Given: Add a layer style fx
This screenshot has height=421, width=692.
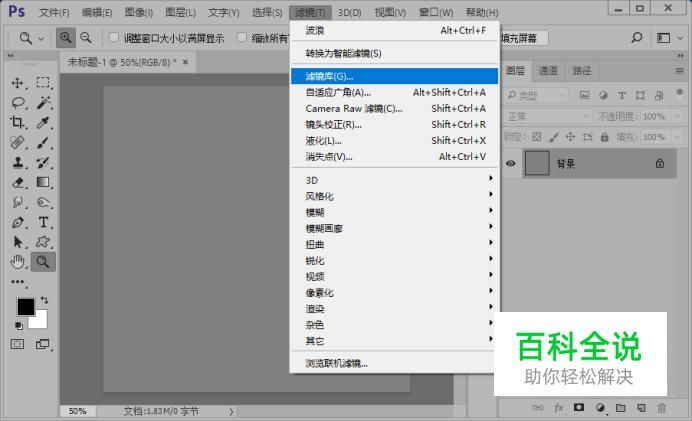Looking at the screenshot, I should click(x=559, y=408).
